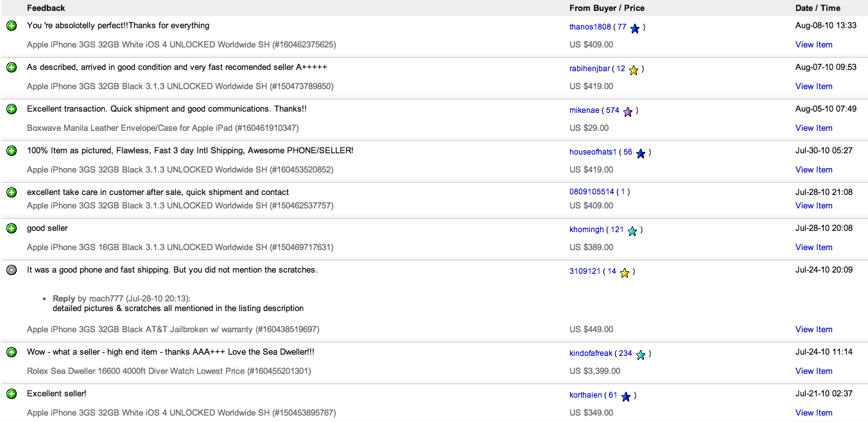Open buyer profile houseofhats1
This screenshot has width=868, height=422.
pos(593,152)
